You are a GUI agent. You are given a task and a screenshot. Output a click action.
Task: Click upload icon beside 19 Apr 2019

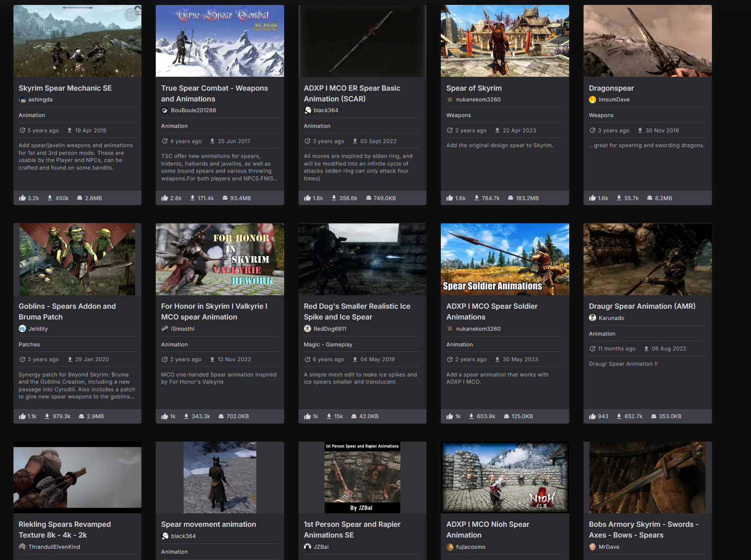70,130
